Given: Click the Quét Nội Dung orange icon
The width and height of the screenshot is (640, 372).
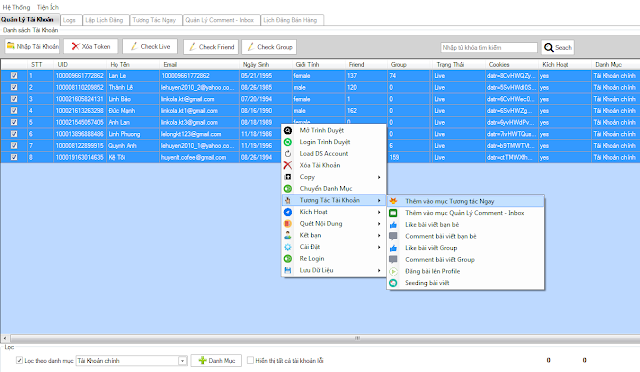Looking at the screenshot, I should [288, 224].
